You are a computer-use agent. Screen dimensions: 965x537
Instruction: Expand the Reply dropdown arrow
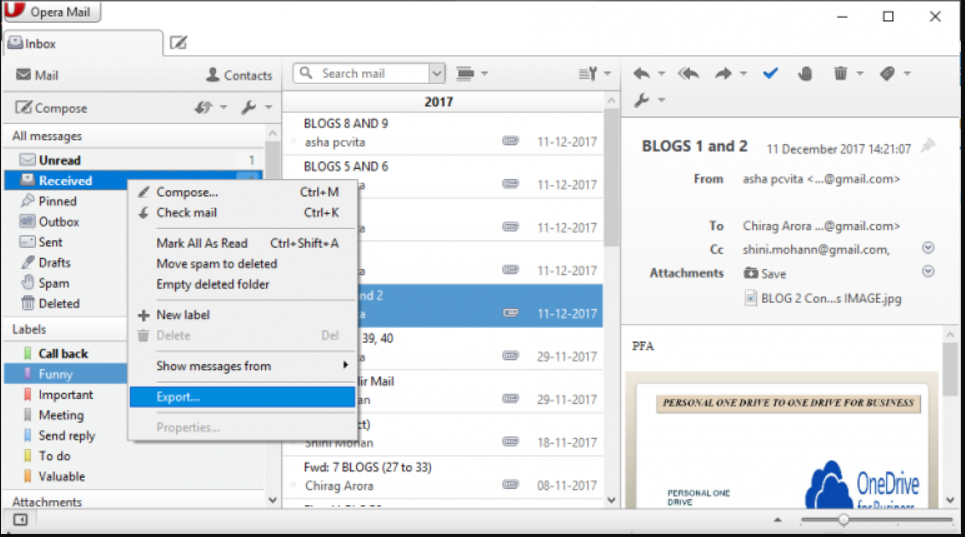662,74
